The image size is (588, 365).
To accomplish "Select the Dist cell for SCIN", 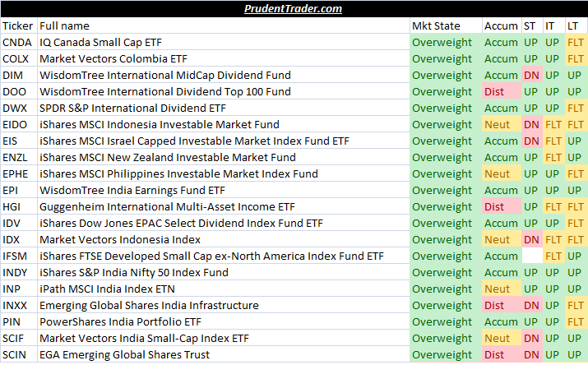I will 495,354.
